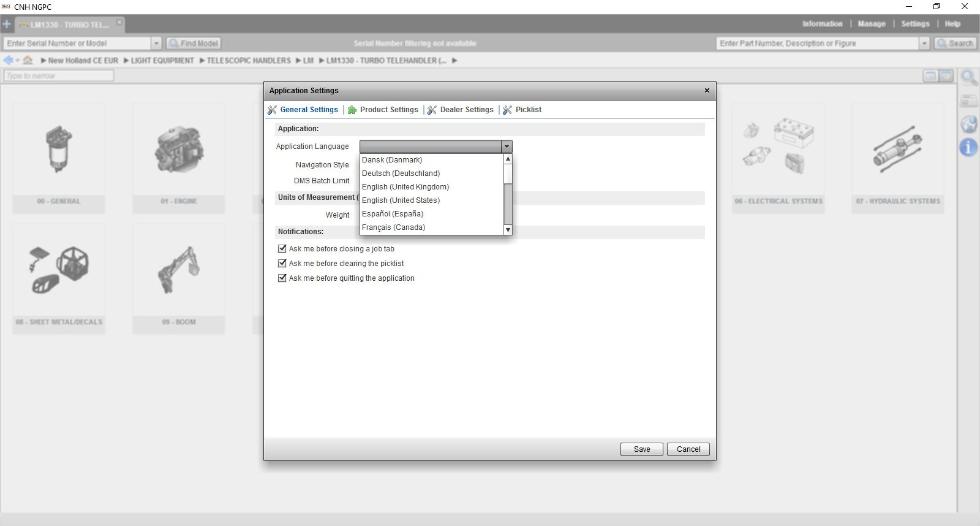Go to the home icon in breadcrumb

28,60
